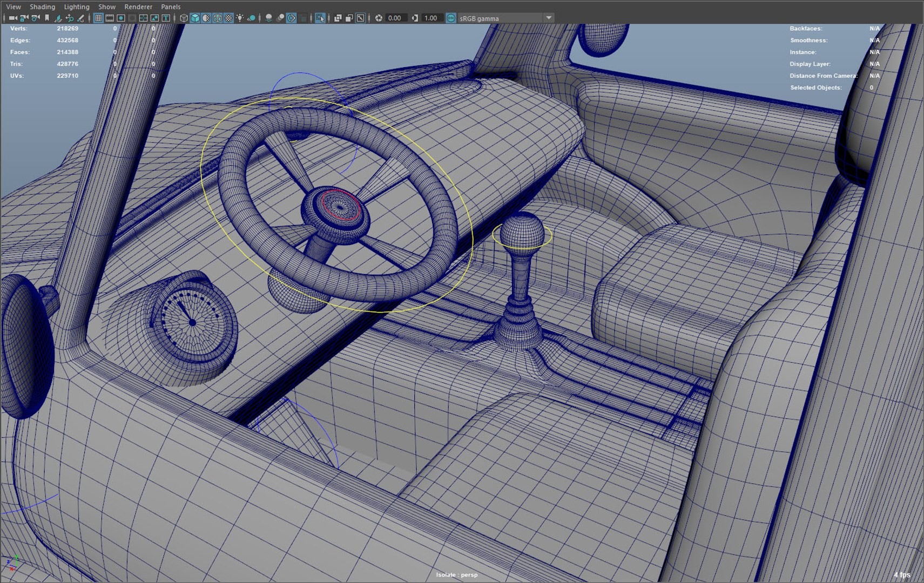The image size is (924, 583).
Task: Open Camera Attributes icon
Action: (35, 18)
